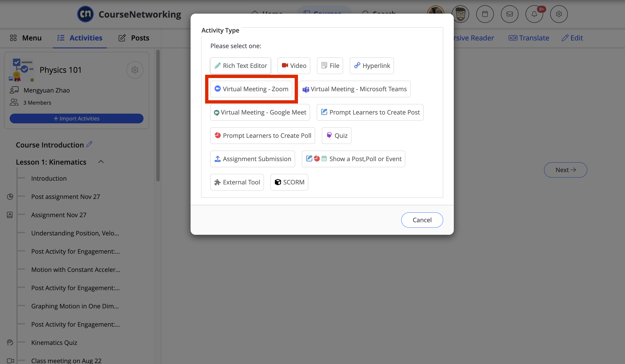Open the mail inbox icon
Viewport: 625px width, 364px height.
pos(509,14)
